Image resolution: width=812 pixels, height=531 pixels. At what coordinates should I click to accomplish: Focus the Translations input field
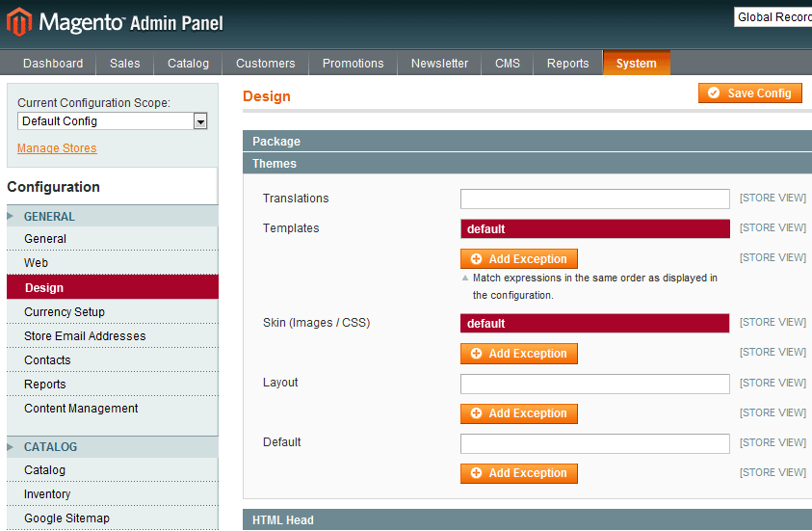pyautogui.click(x=595, y=199)
